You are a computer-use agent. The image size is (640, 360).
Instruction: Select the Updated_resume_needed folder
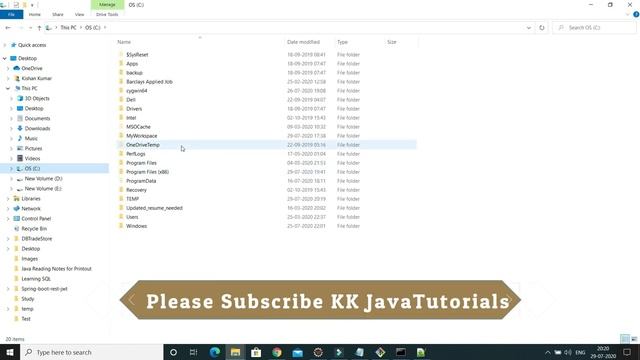point(154,208)
